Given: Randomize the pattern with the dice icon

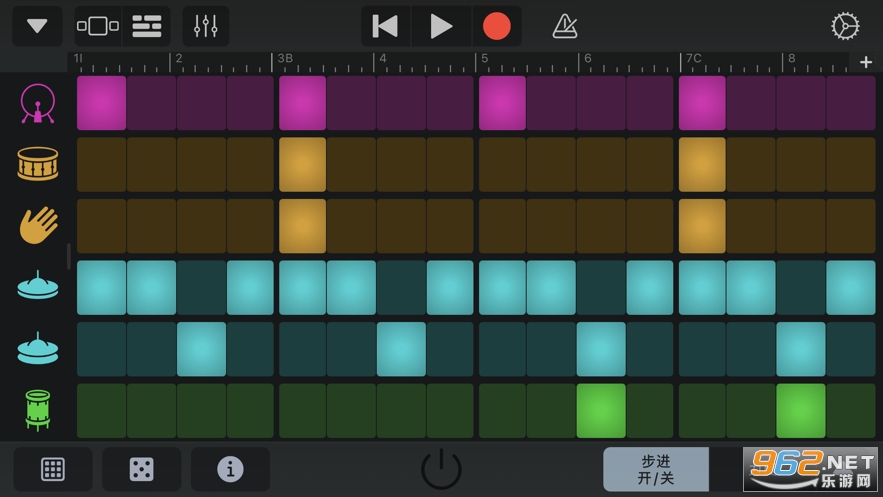Looking at the screenshot, I should [142, 469].
